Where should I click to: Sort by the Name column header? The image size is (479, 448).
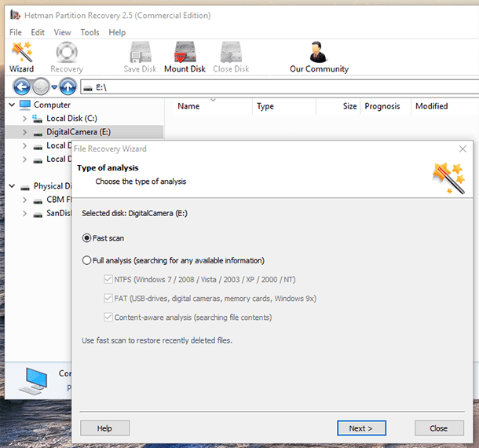[x=213, y=106]
